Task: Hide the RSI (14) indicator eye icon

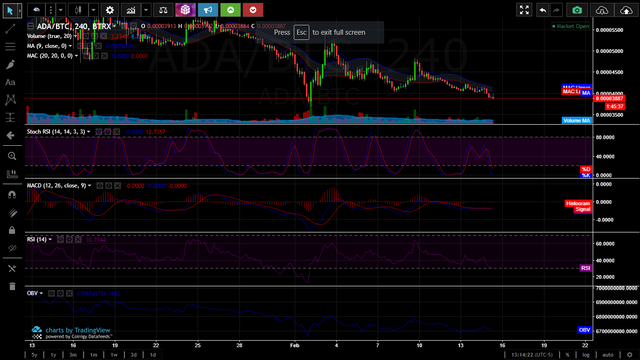Action: 60,240
